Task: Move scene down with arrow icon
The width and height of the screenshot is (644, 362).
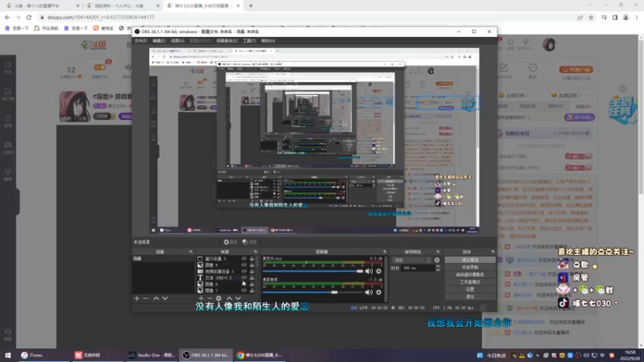Action: (165, 298)
